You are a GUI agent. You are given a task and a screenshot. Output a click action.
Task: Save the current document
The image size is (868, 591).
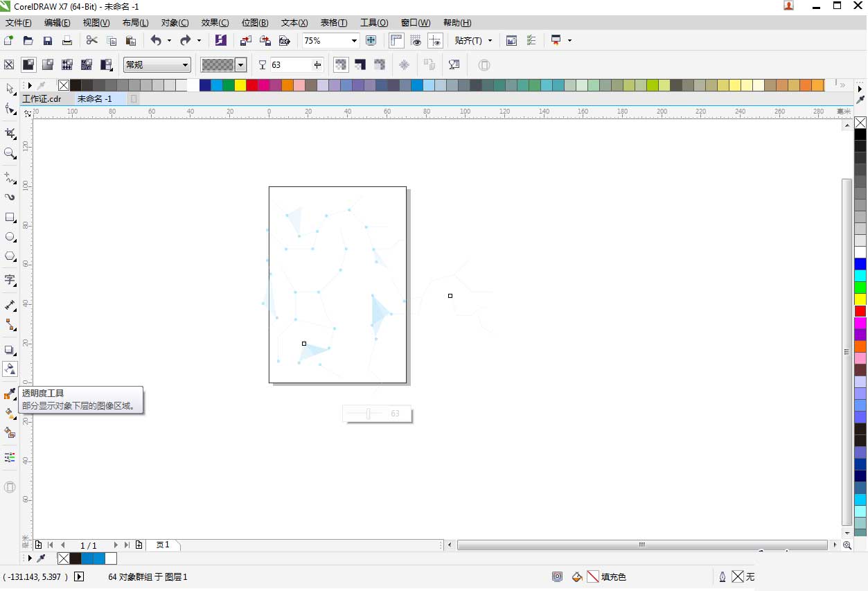pyautogui.click(x=48, y=40)
